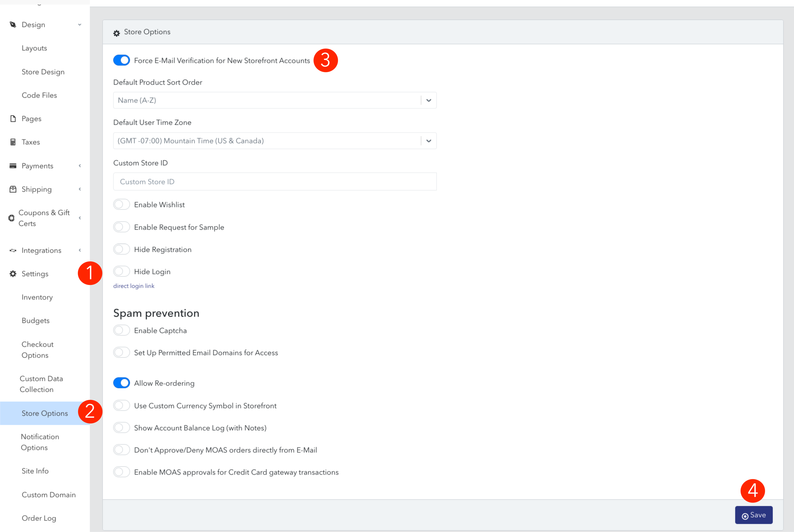Screen dimensions: 794x532
Task: Open the direct login link
Action: (134, 286)
